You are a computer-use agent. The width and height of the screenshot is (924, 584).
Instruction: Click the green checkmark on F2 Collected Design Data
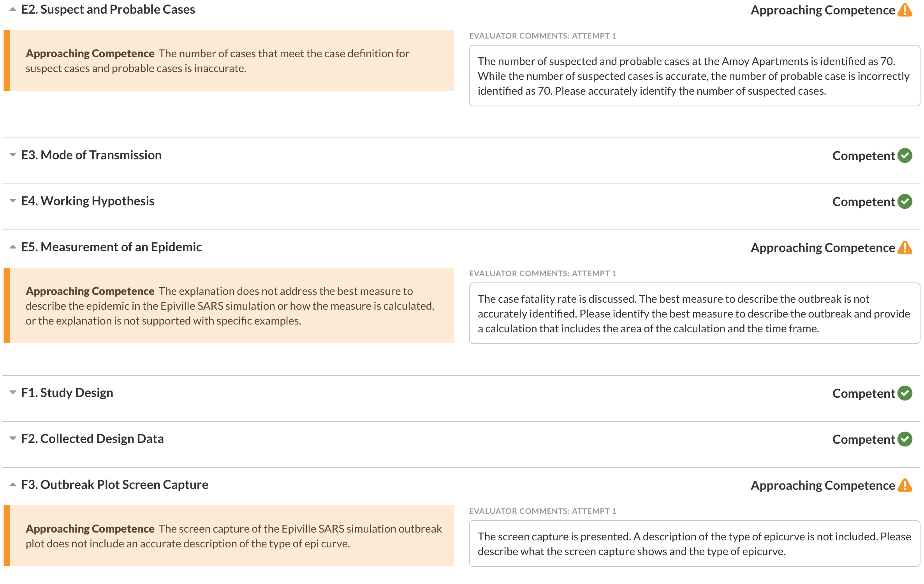[x=905, y=439]
